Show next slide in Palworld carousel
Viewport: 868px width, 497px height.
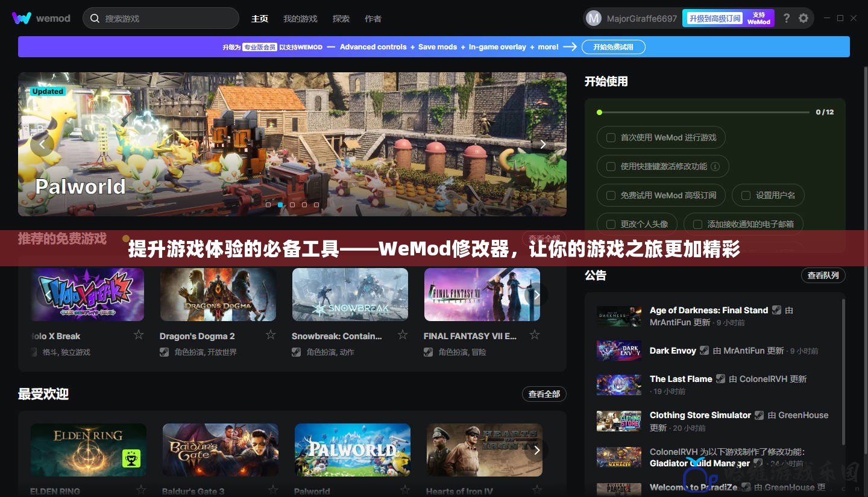542,145
